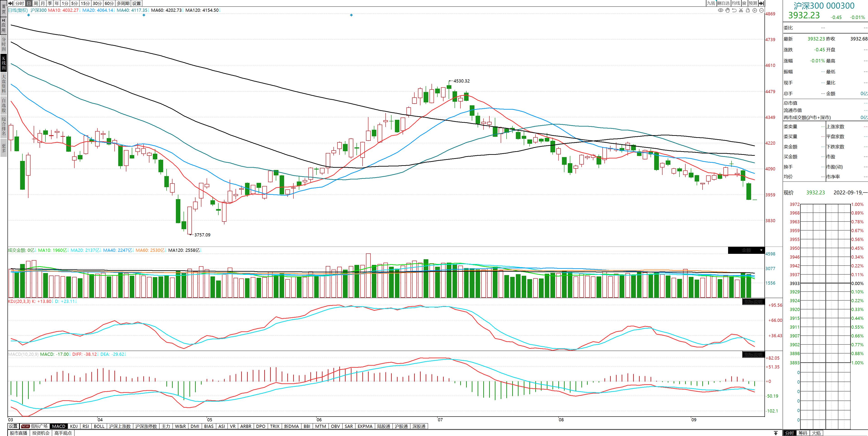This screenshot has height=436, width=868.
Task: Switch to 周 weekly period tab
Action: (x=36, y=3)
